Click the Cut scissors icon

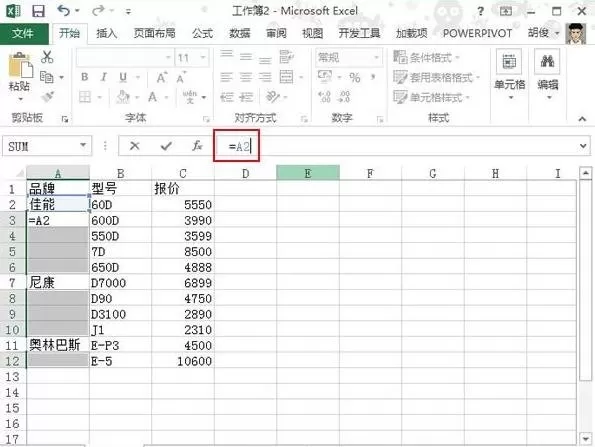[47, 57]
